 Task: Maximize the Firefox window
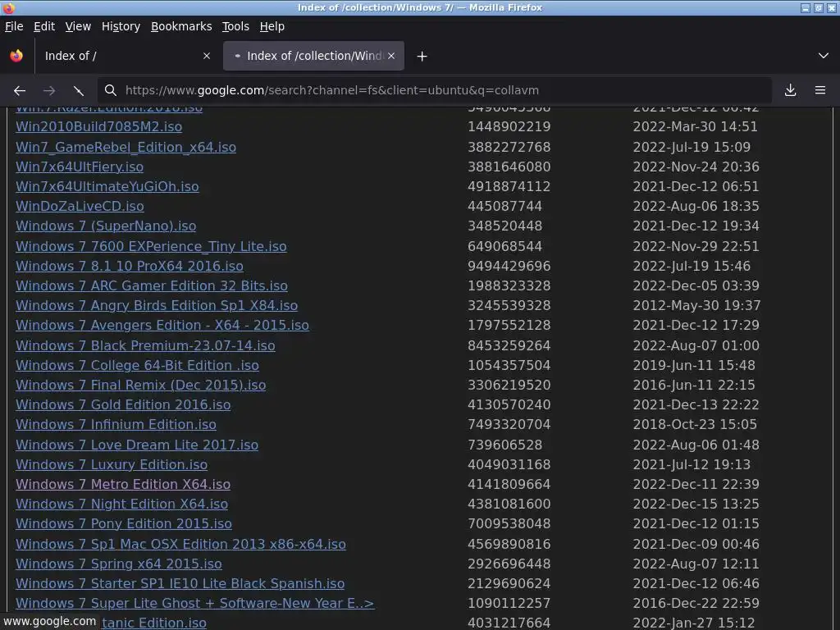tap(819, 7)
